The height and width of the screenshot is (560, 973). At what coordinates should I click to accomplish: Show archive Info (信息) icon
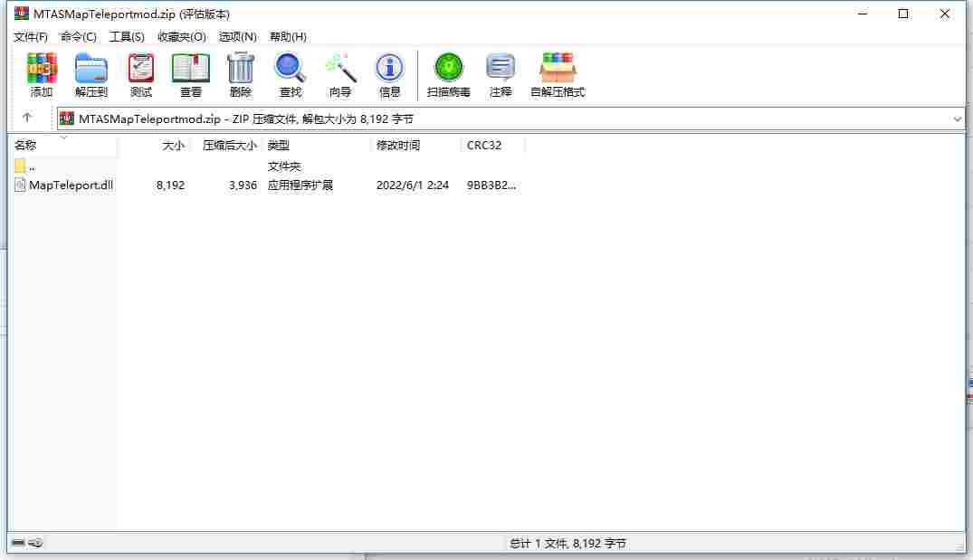click(x=390, y=74)
